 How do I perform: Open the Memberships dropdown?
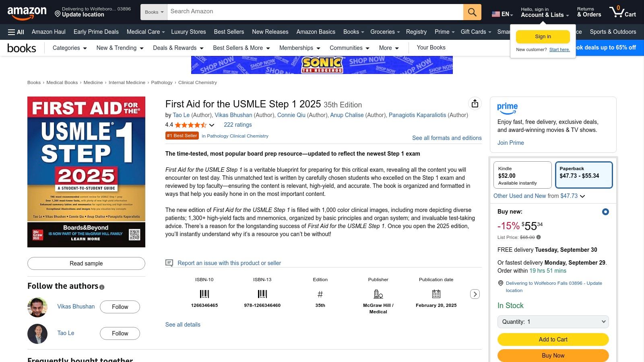tap(300, 48)
